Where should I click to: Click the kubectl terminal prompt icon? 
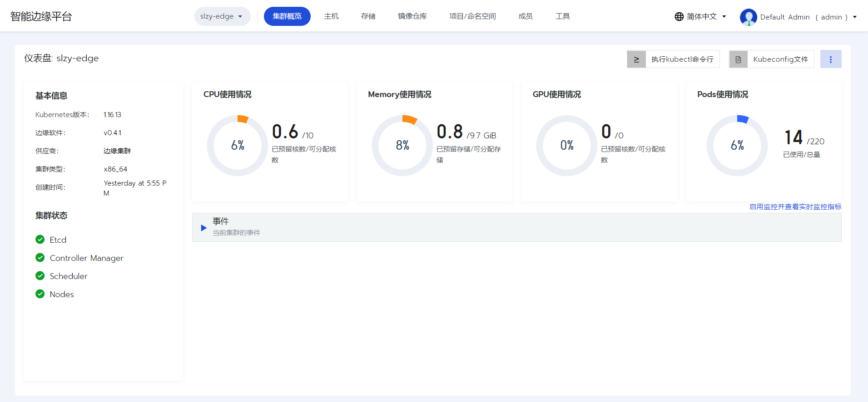[x=636, y=59]
